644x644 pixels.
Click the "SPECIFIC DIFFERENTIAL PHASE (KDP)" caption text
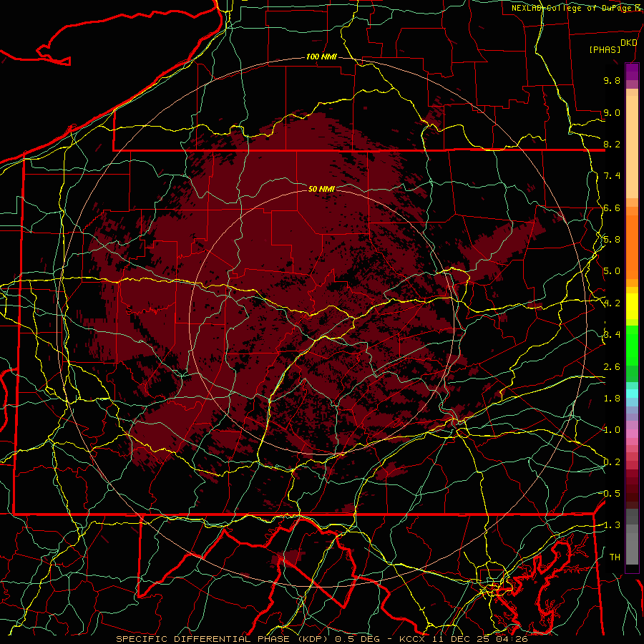(x=223, y=639)
